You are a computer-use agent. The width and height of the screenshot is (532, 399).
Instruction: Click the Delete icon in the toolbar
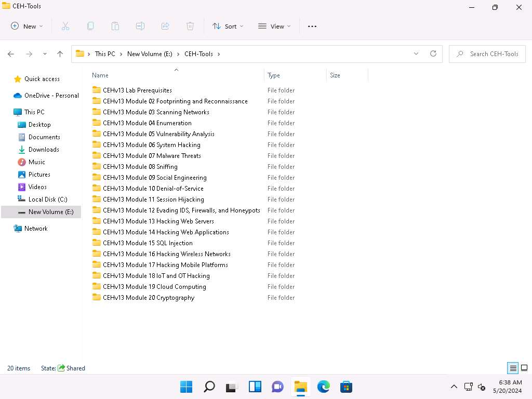click(x=190, y=25)
